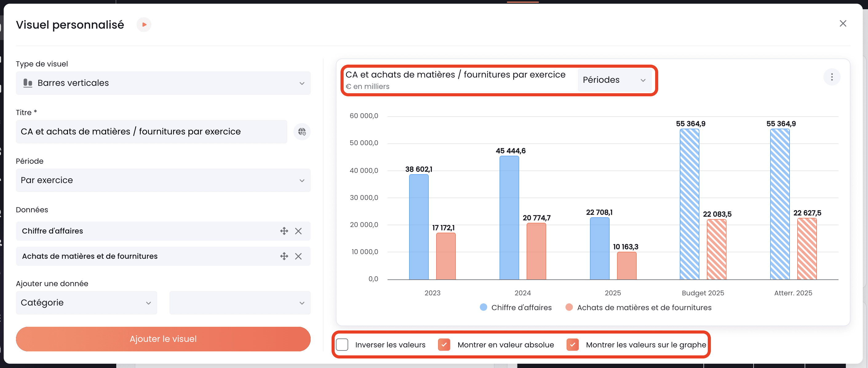The image size is (868, 368).
Task: Close the Visuel personnalisé dialog
Action: (x=843, y=23)
